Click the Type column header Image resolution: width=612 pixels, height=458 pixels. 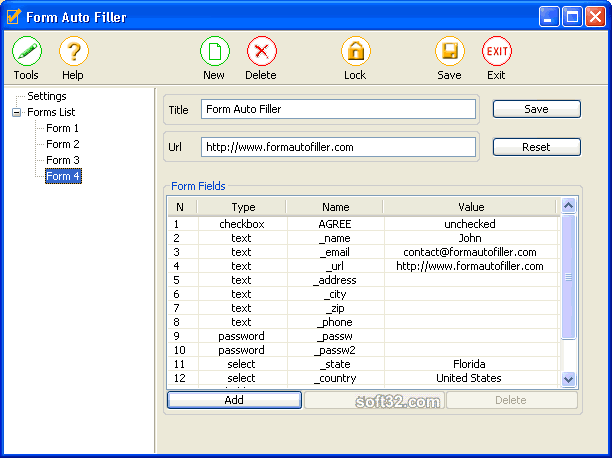point(243,207)
